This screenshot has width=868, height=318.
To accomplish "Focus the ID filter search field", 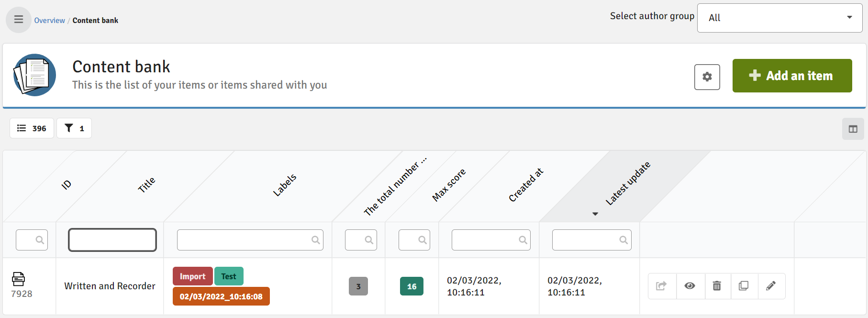I will point(32,240).
